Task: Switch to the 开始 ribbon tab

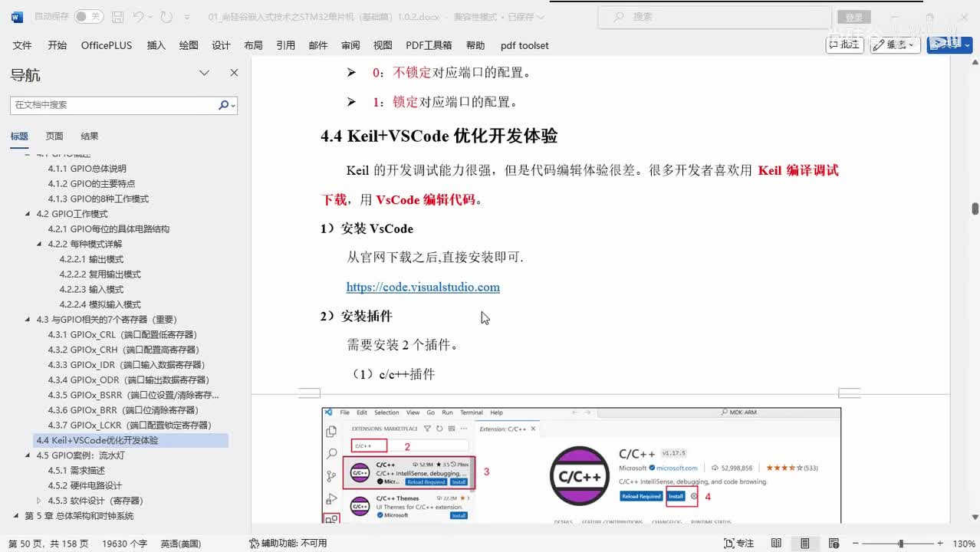Action: pos(58,45)
